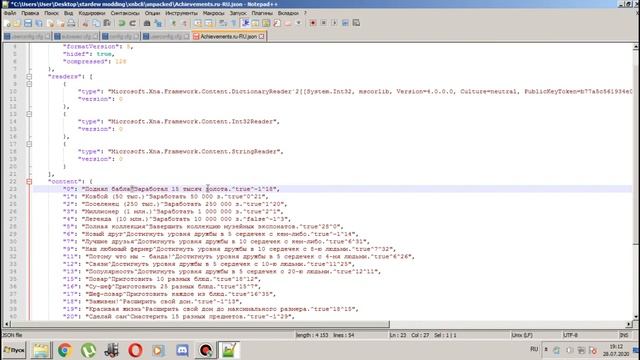The width and height of the screenshot is (640, 360).
Task: Click the Open file toolbar icon
Action: coord(17,23)
